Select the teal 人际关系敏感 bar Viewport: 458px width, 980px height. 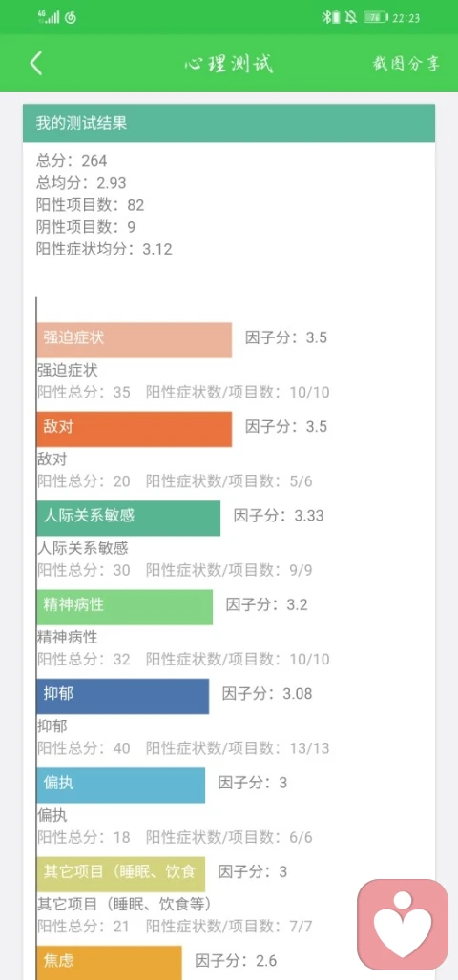tap(129, 518)
